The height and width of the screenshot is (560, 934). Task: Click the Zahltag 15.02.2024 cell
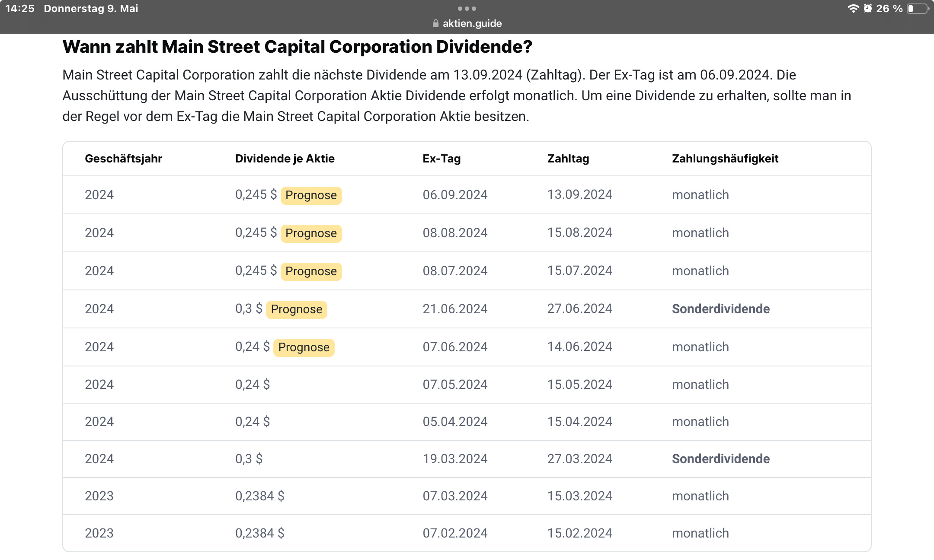(x=580, y=533)
